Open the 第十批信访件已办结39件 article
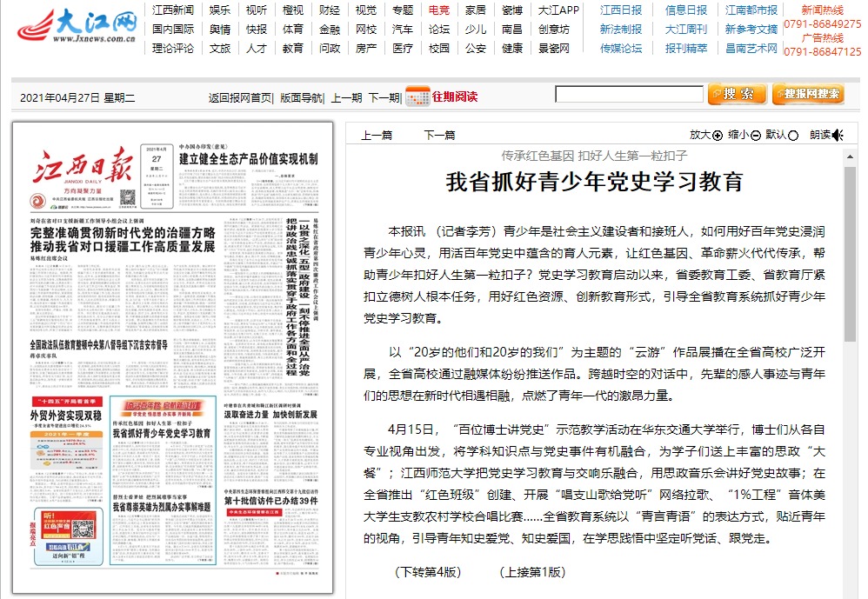The width and height of the screenshot is (868, 599). point(270,501)
